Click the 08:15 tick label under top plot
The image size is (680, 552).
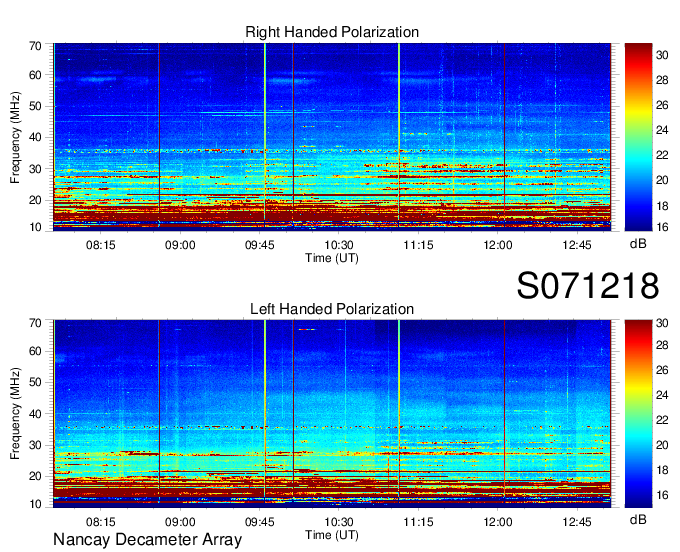[x=101, y=245]
